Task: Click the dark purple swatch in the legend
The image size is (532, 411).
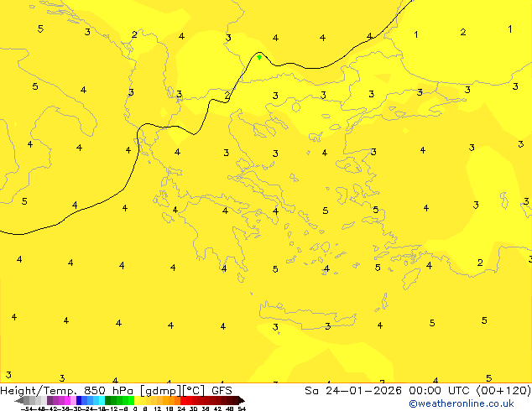Action: (x=50, y=400)
